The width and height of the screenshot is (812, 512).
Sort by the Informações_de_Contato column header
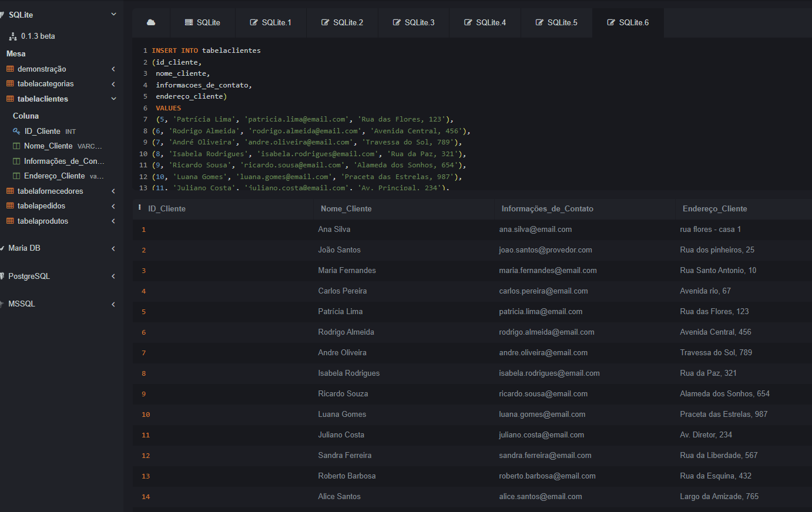tap(547, 208)
